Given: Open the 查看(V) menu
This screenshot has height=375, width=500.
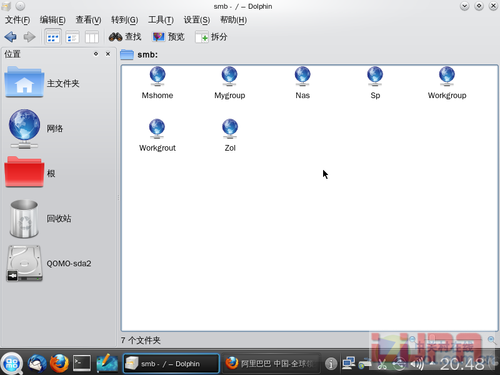Looking at the screenshot, I should (88, 20).
